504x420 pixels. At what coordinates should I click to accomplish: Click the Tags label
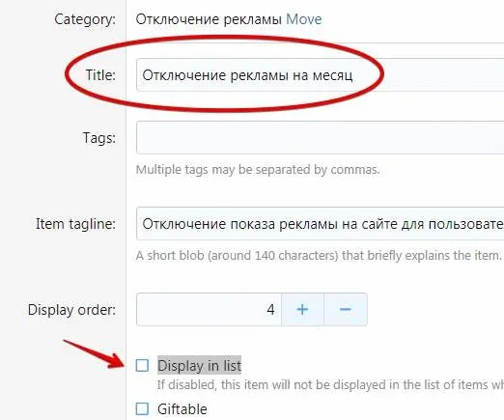click(x=99, y=138)
